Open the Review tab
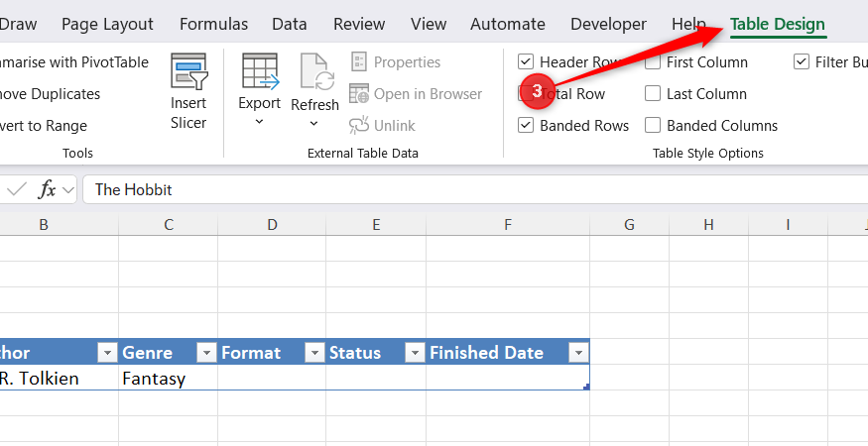Image resolution: width=868 pixels, height=446 pixels. click(359, 24)
